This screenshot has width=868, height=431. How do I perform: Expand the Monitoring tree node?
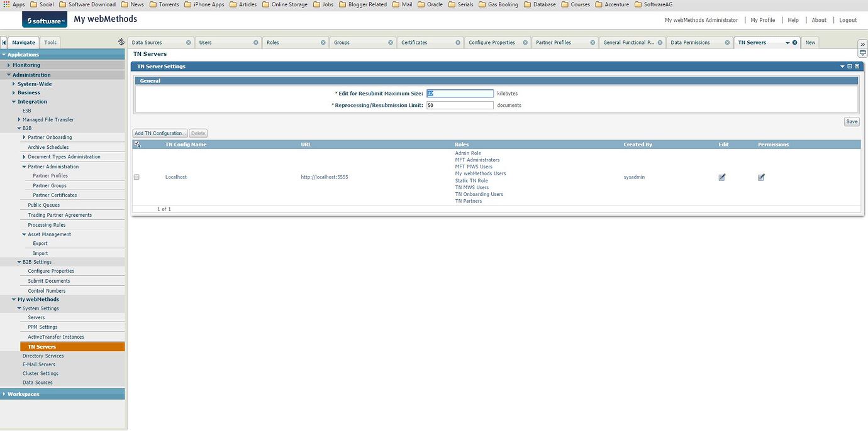click(9, 65)
